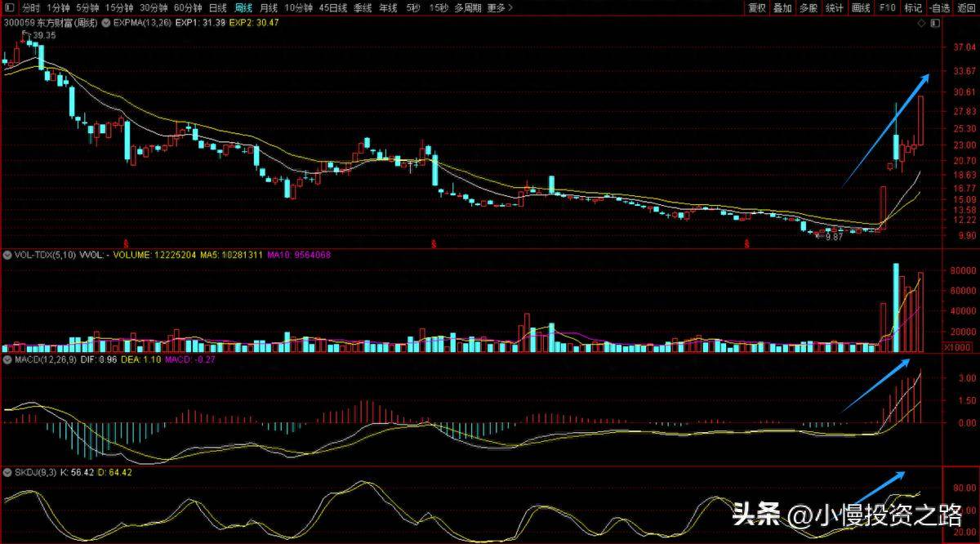980x544 pixels.
Task: Click the 标记 mark button
Action: (913, 7)
